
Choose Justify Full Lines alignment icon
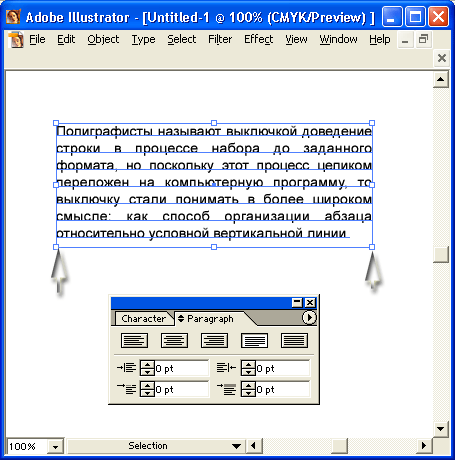[254, 340]
